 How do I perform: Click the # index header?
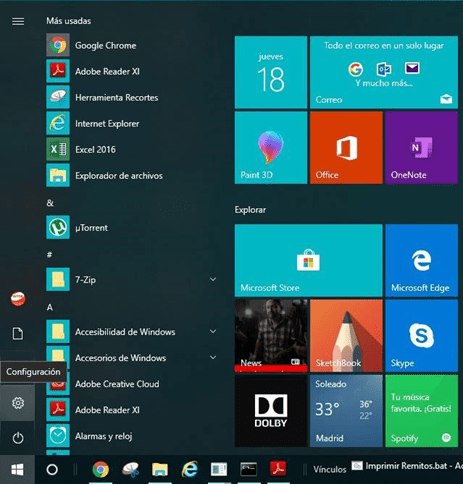point(49,255)
